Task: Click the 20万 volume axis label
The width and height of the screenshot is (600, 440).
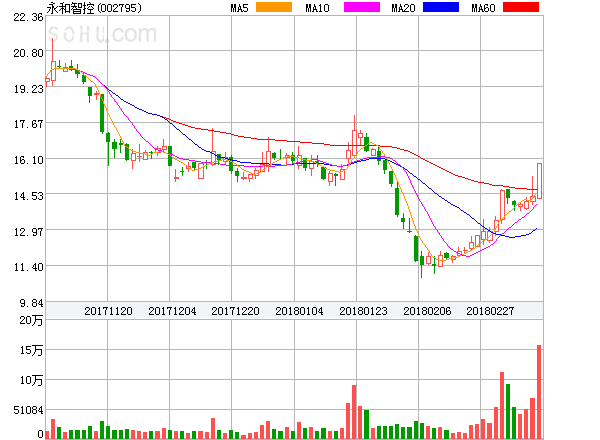Action: point(31,320)
